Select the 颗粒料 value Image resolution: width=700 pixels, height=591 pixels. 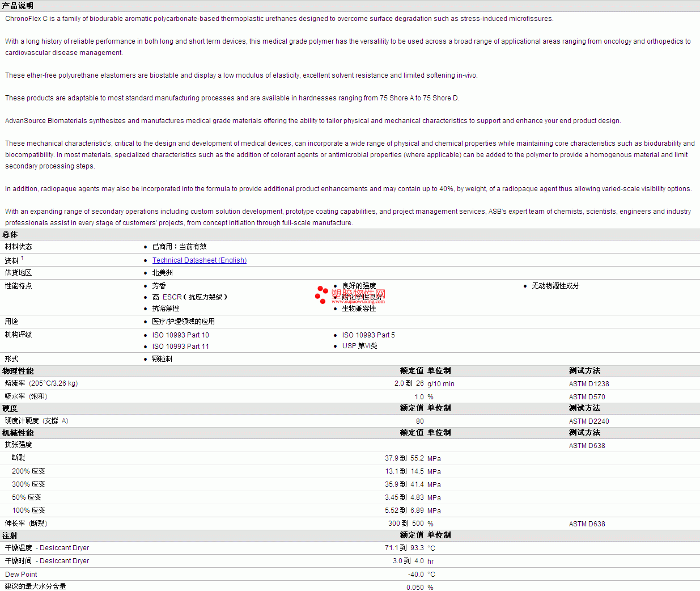pos(163,359)
